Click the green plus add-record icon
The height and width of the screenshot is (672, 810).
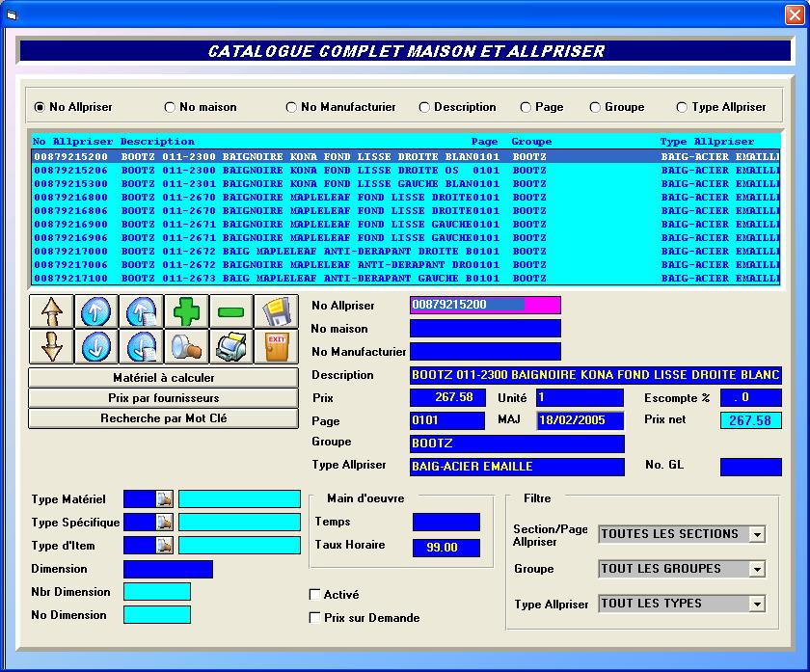coord(185,312)
